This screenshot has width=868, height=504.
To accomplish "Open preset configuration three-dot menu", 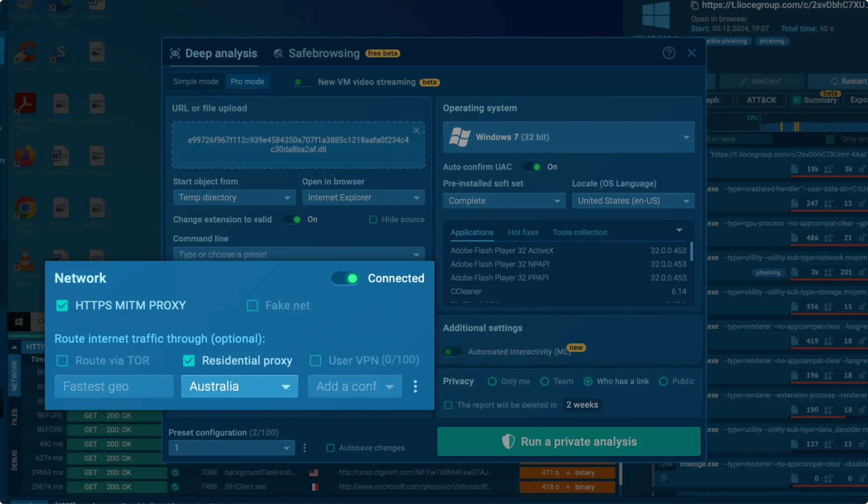I will pyautogui.click(x=305, y=448).
